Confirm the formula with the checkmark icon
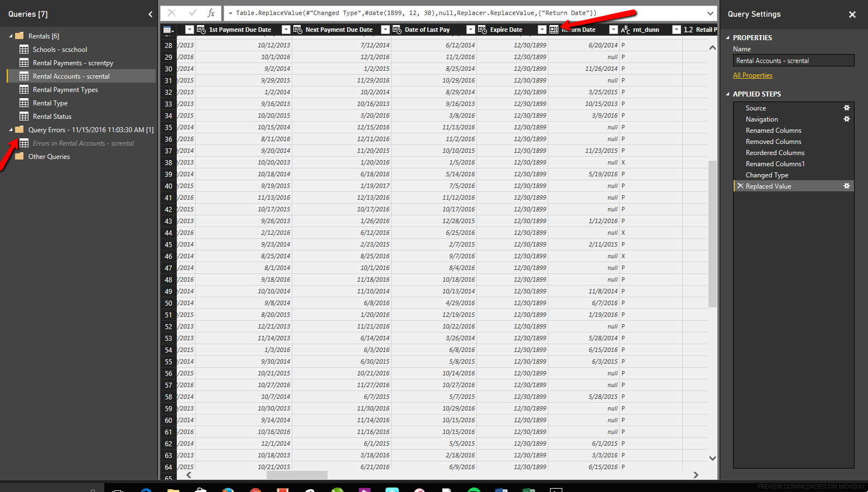This screenshot has width=868, height=492. 192,13
